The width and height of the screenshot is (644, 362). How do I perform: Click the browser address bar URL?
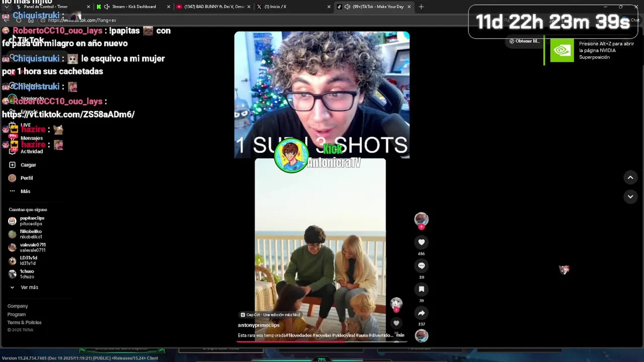point(82,20)
